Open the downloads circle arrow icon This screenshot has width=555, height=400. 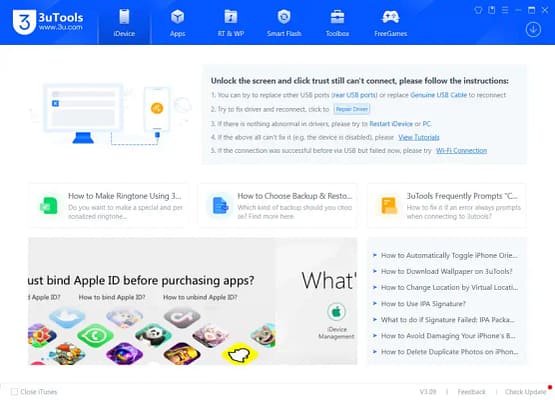click(x=533, y=29)
